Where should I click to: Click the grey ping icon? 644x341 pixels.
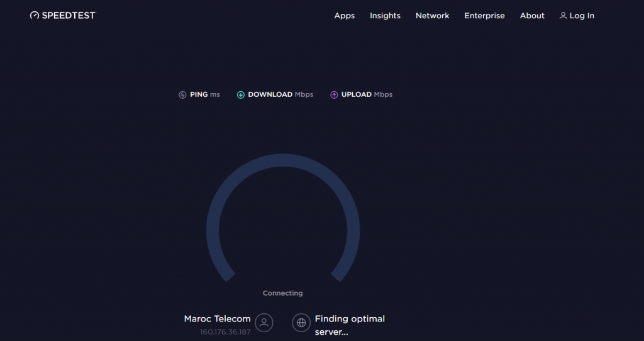click(182, 95)
